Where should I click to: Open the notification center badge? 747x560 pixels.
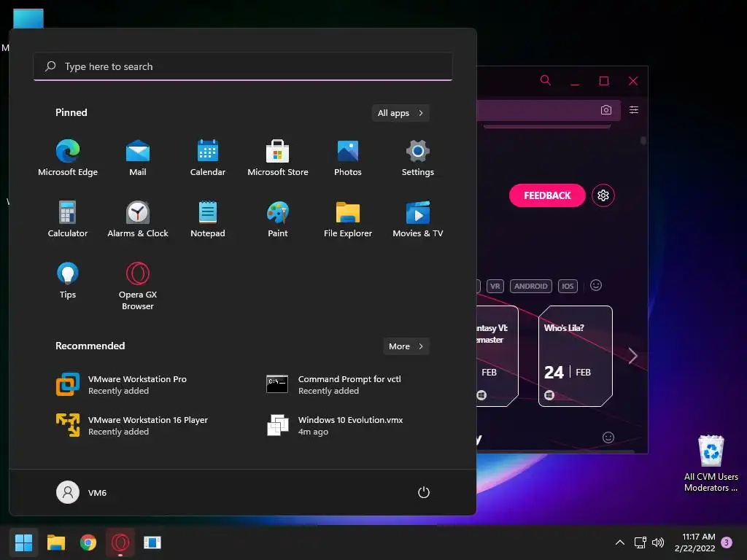click(727, 542)
